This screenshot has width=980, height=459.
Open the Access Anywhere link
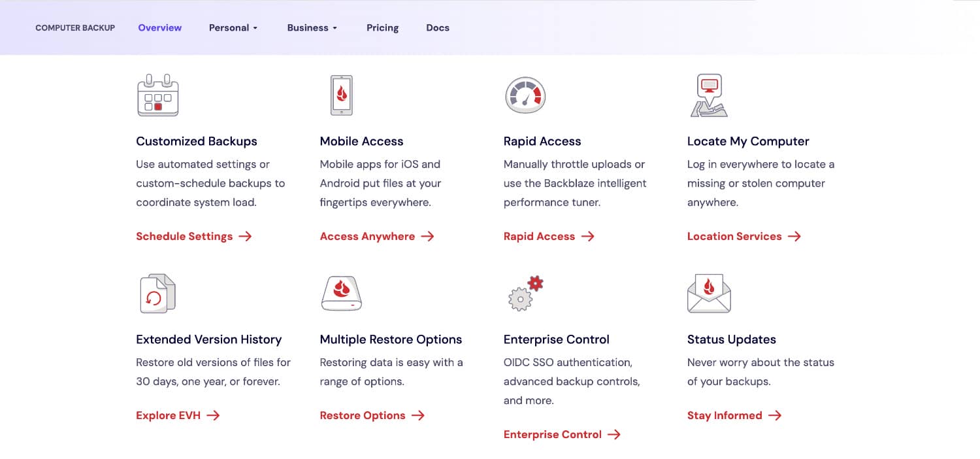coord(376,237)
